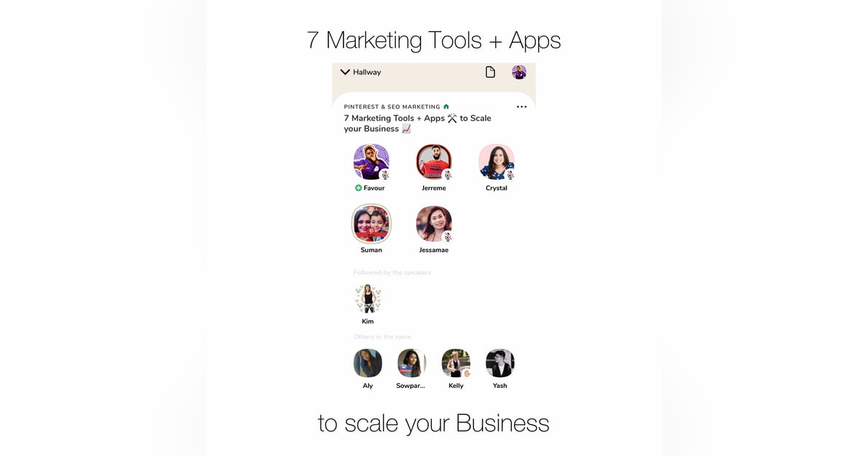Screen dimensions: 868x456
Task: Open the room document icon
Action: 490,72
